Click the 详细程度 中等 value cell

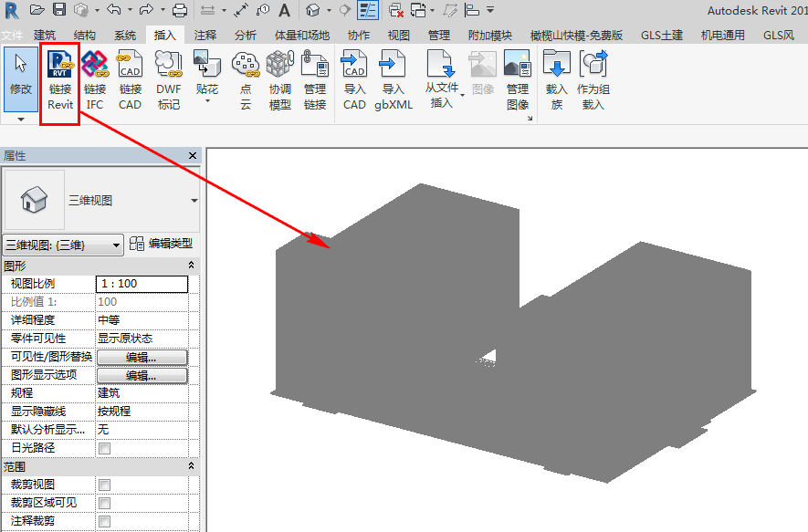[x=142, y=319]
